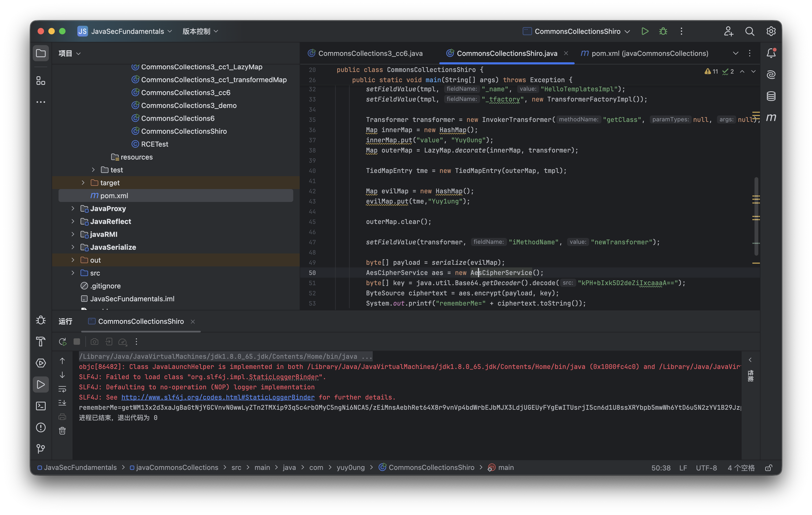Screen dimensions: 812x515
Task: Expand the target folder in project tree
Action: (83, 183)
